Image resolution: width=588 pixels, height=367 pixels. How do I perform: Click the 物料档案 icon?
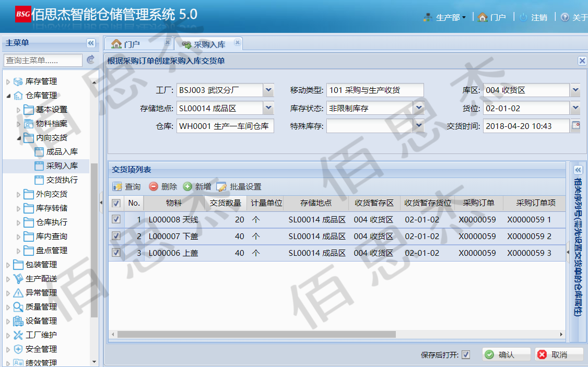coord(29,124)
